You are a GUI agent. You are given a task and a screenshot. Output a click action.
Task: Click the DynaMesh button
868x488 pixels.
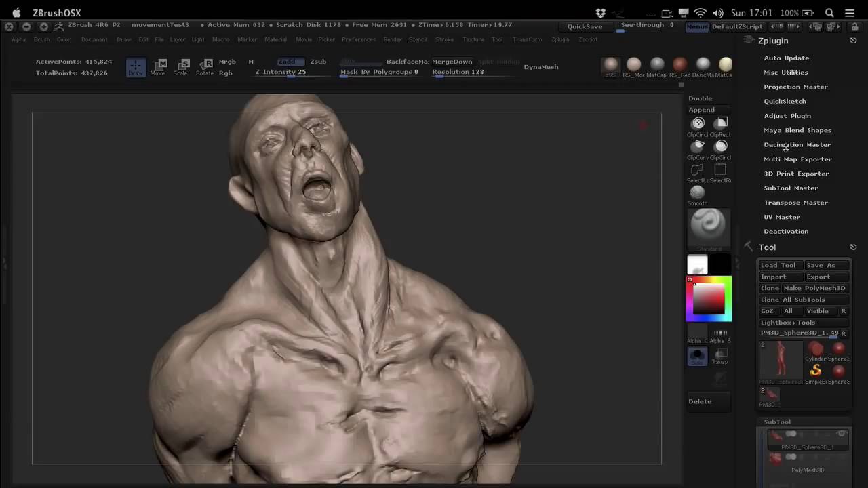pyautogui.click(x=541, y=67)
